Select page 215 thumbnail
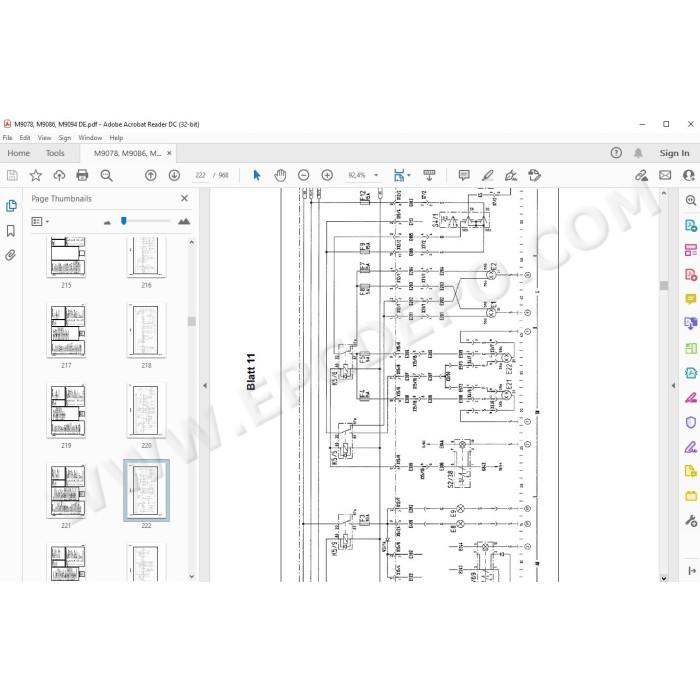This screenshot has height=700, width=700. pos(66,257)
